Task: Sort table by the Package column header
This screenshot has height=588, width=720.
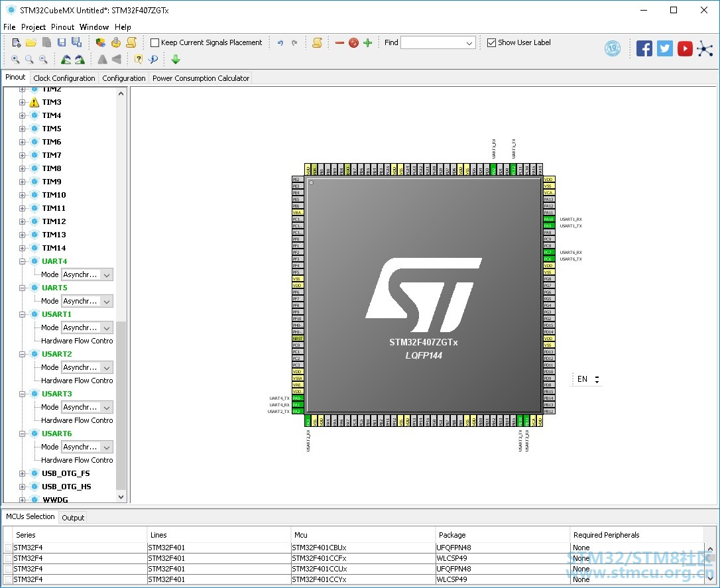Action: [503, 535]
